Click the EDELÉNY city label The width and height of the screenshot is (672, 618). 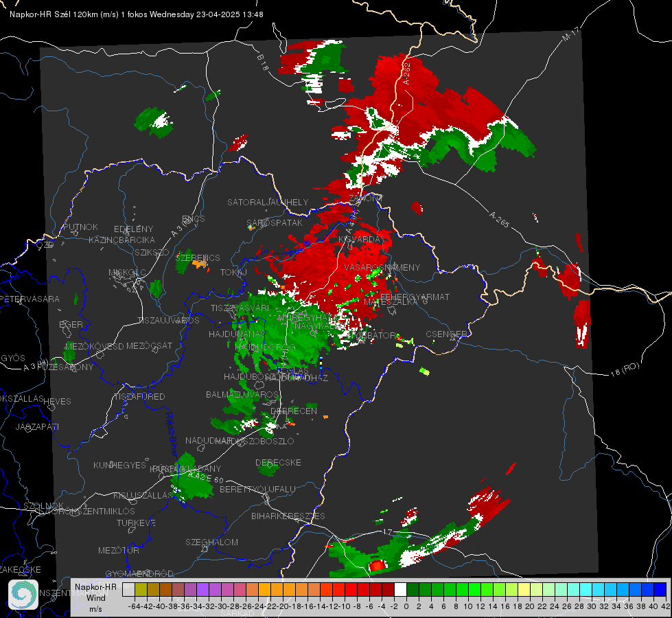pos(133,229)
